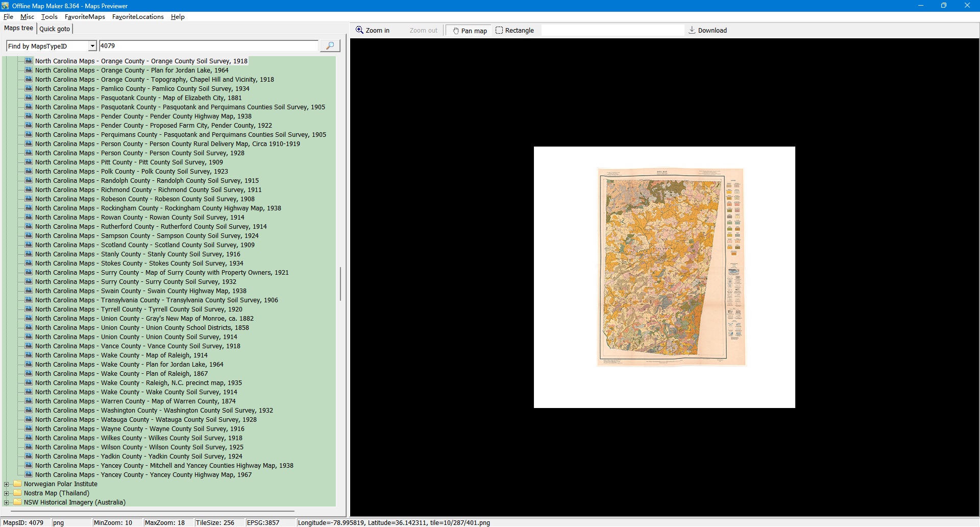Switch to the Quick goto tab

pos(55,29)
